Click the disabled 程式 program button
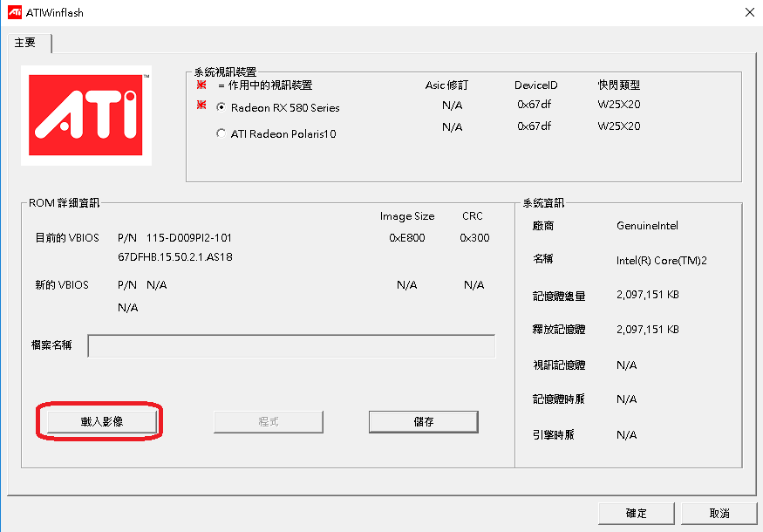Viewport: 763px width, 532px height. point(268,421)
